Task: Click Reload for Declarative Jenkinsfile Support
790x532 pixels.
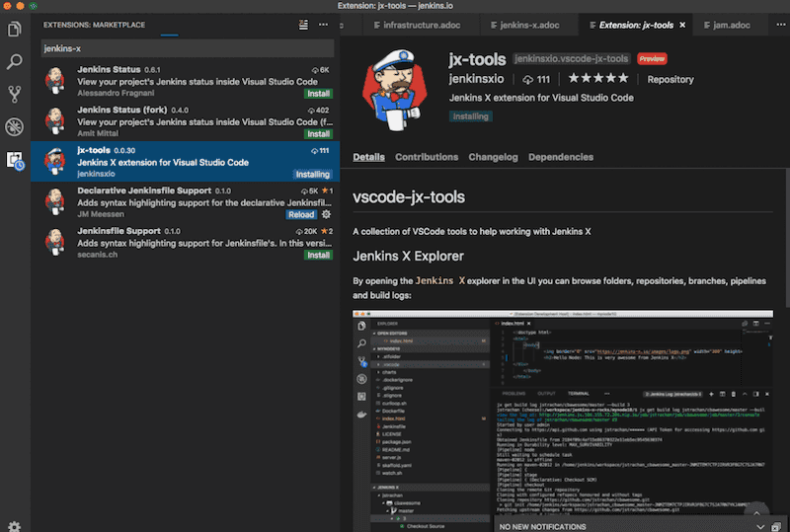Action: tap(301, 214)
